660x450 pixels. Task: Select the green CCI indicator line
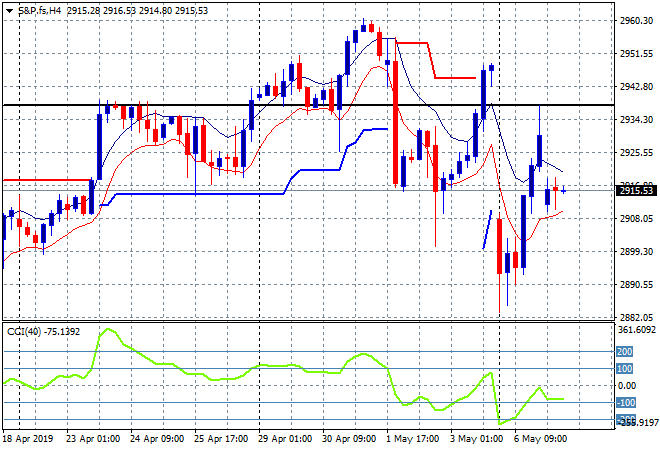coord(283,365)
